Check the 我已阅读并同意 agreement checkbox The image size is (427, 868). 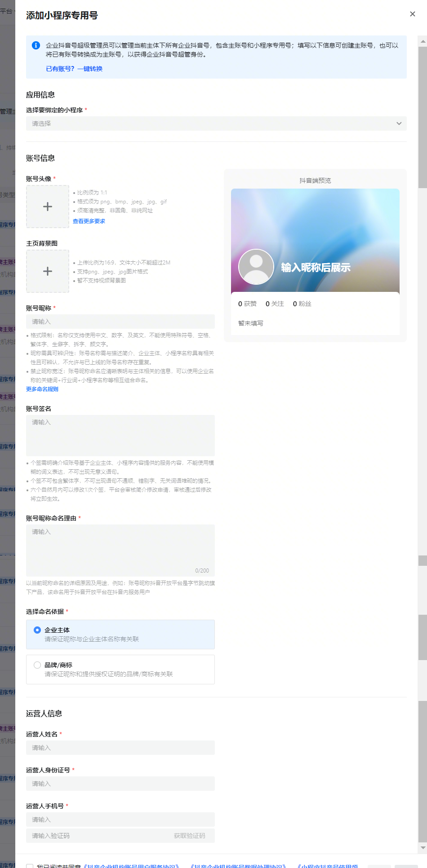pyautogui.click(x=30, y=866)
